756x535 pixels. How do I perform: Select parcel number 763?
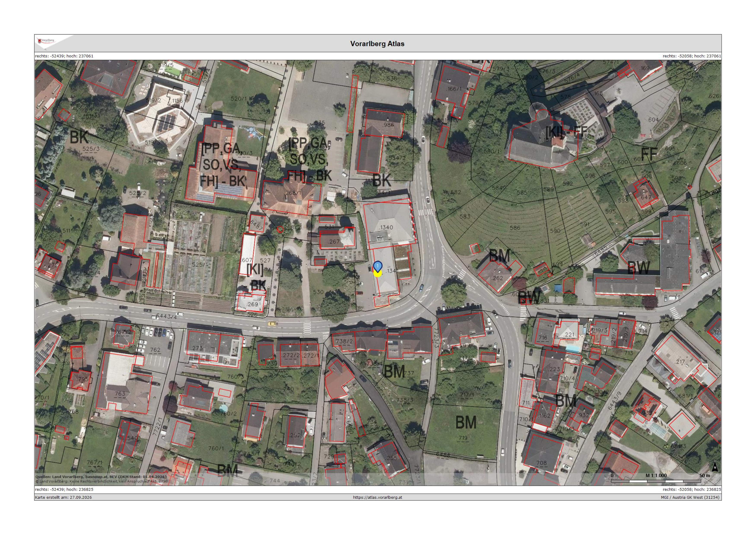click(x=120, y=394)
